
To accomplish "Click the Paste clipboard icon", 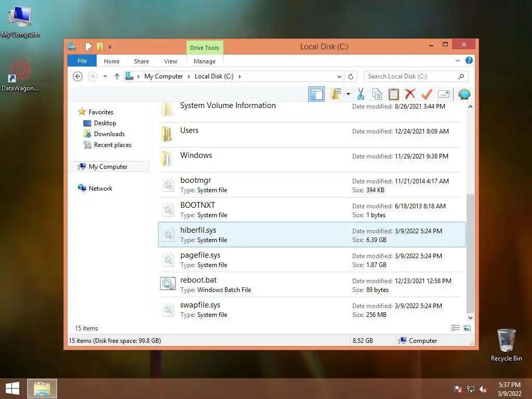I will click(x=394, y=94).
